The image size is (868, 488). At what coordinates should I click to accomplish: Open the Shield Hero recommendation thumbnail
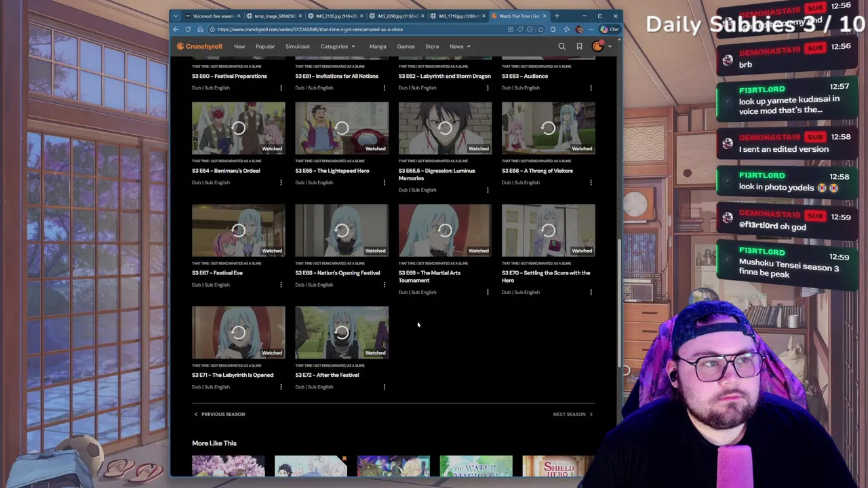[558, 466]
